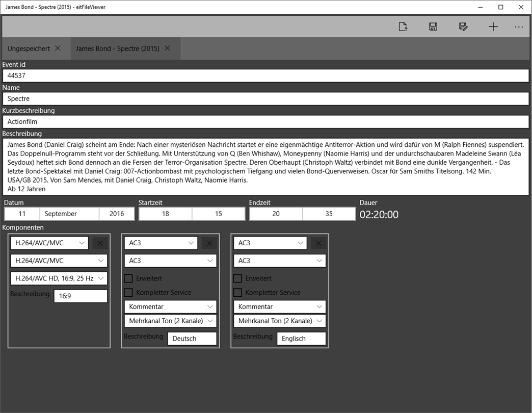Select the month September in Datum
This screenshot has width=532, height=413.
pyautogui.click(x=69, y=214)
